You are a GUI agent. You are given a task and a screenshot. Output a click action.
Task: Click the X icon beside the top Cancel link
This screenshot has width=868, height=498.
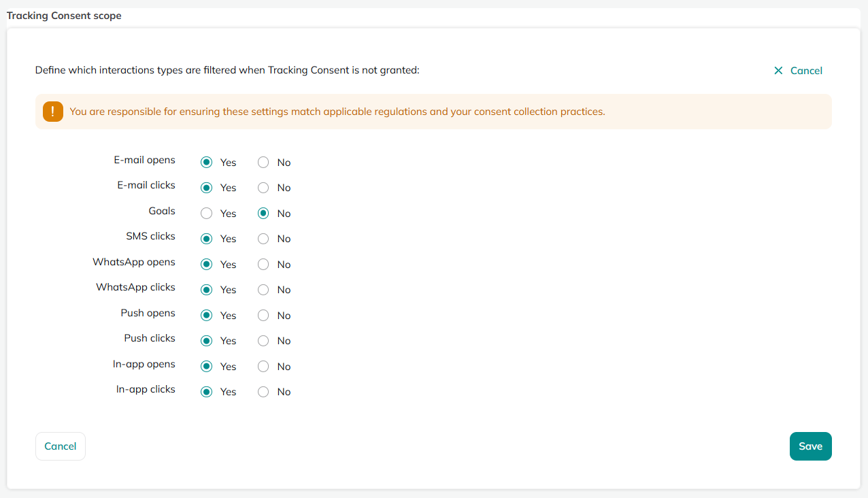tap(778, 71)
